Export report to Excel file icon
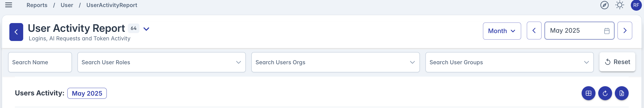 (x=621, y=93)
